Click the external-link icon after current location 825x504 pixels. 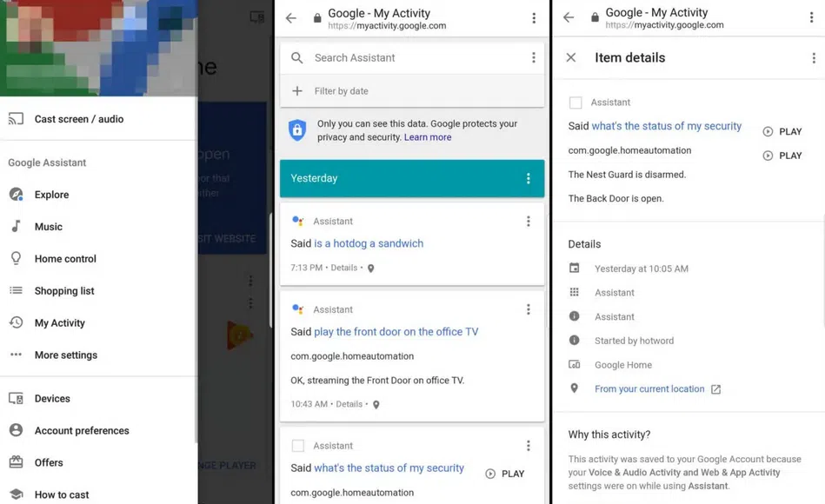715,389
